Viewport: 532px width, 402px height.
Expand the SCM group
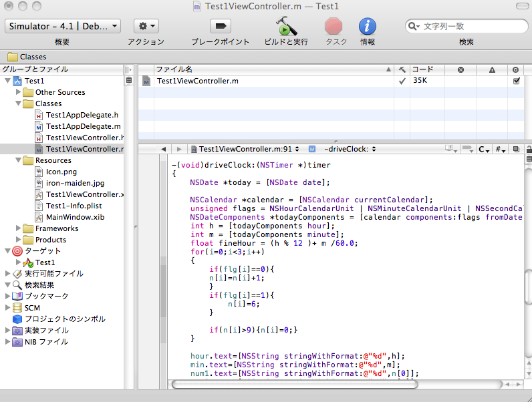pos(7,307)
